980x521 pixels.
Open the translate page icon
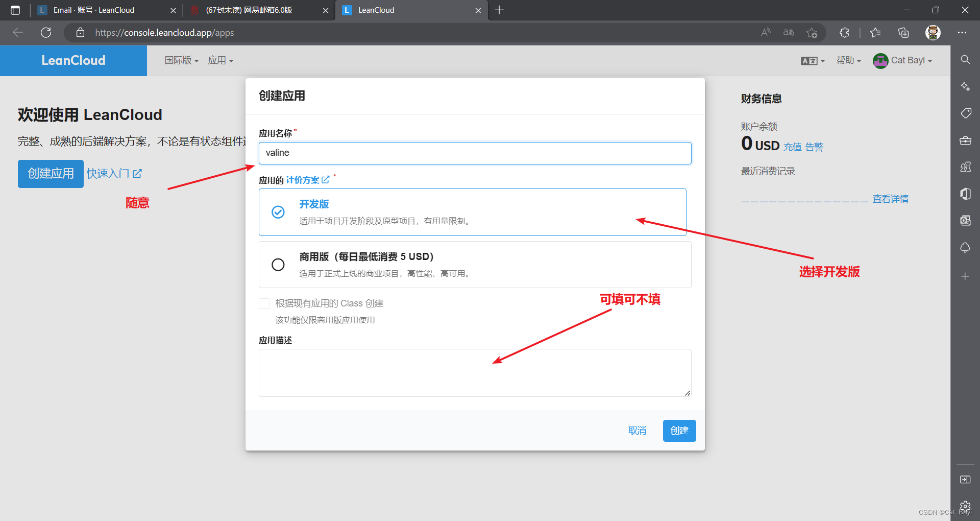pos(789,33)
